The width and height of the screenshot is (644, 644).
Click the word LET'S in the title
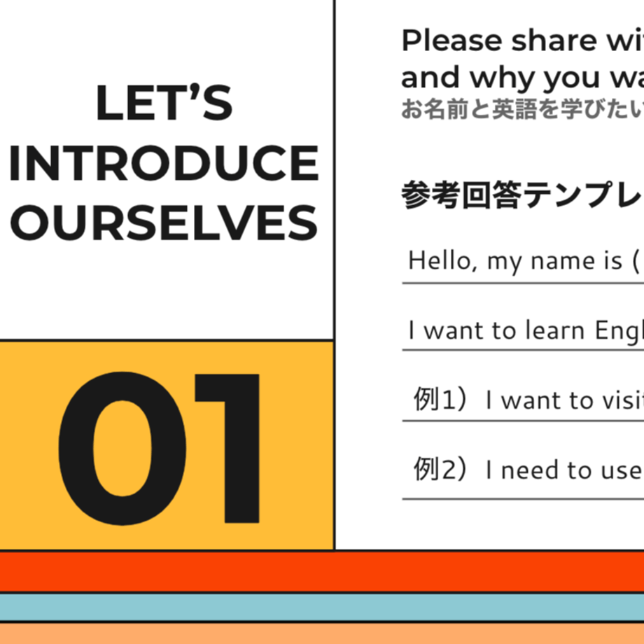pos(164,102)
